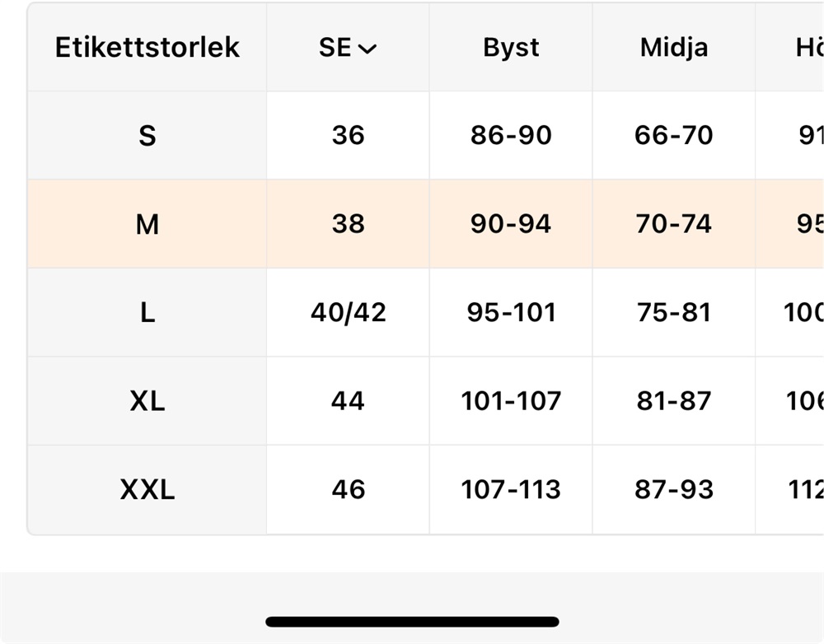Tap the home indicator bar

412,622
